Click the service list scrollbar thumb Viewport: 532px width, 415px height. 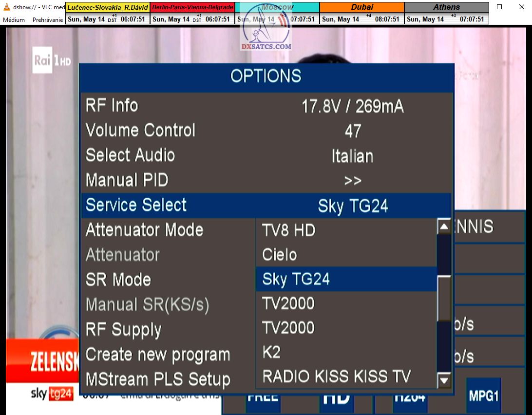pos(444,298)
